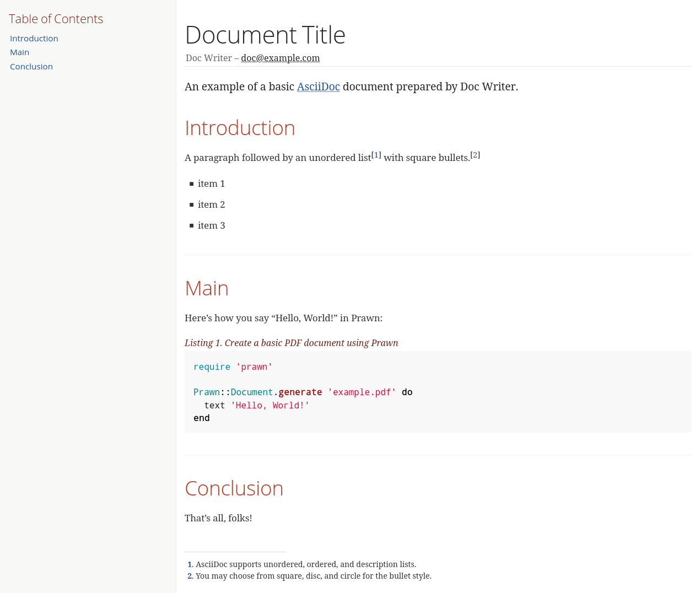Click the Introduction section heading
Image resolution: width=700 pixels, height=593 pixels.
(240, 128)
